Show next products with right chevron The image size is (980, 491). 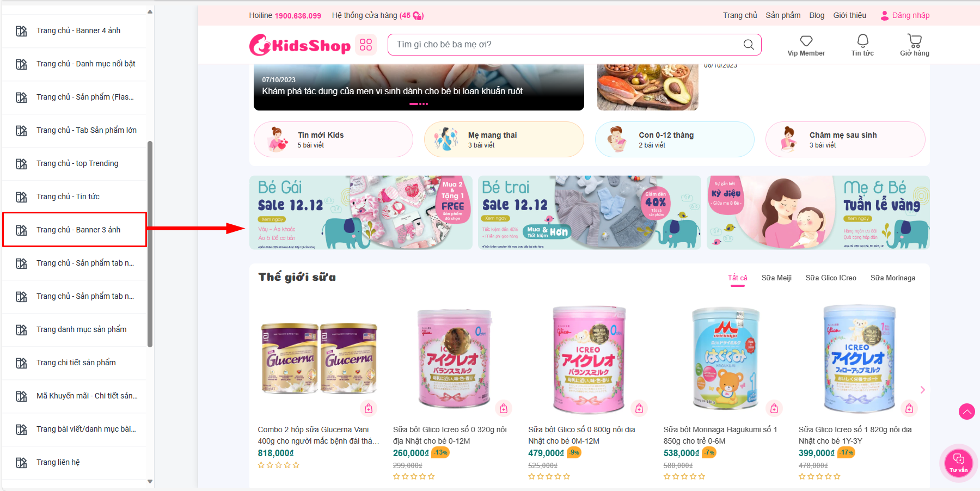click(922, 390)
